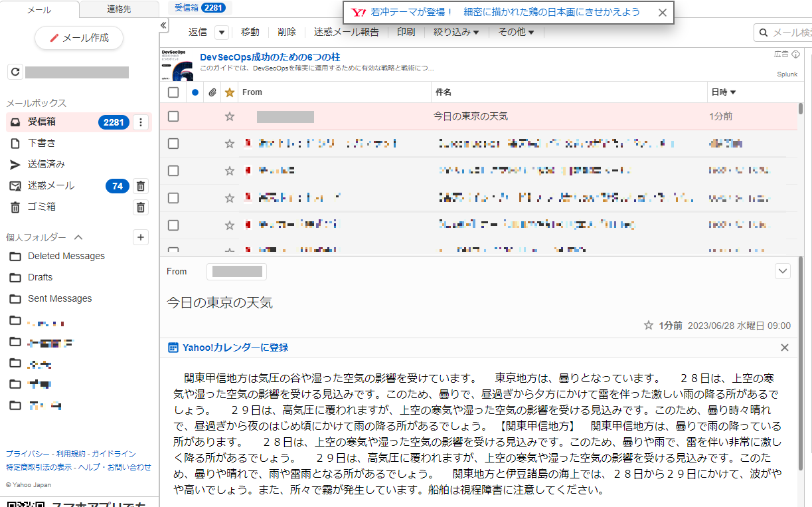Screen dimensions: 812x507
Task: Open the 受信箱 options kebab menu
Action: pos(141,122)
